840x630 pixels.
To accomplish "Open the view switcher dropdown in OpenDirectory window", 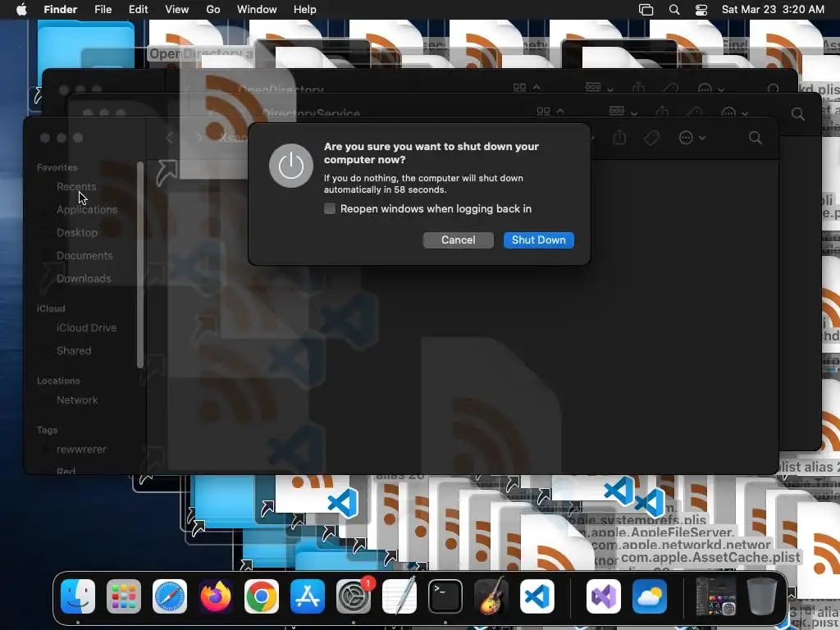I will pyautogui.click(x=527, y=87).
